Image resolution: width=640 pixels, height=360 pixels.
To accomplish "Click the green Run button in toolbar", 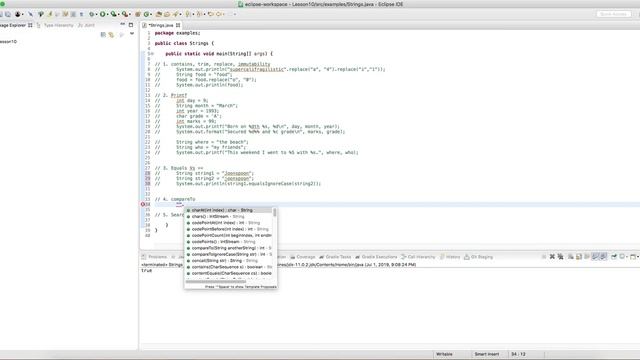I will (x=102, y=14).
